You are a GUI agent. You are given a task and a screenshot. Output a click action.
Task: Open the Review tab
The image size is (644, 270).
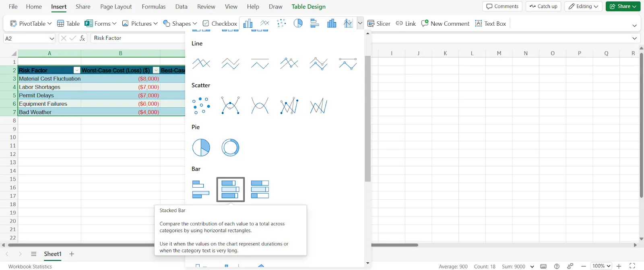pos(206,6)
